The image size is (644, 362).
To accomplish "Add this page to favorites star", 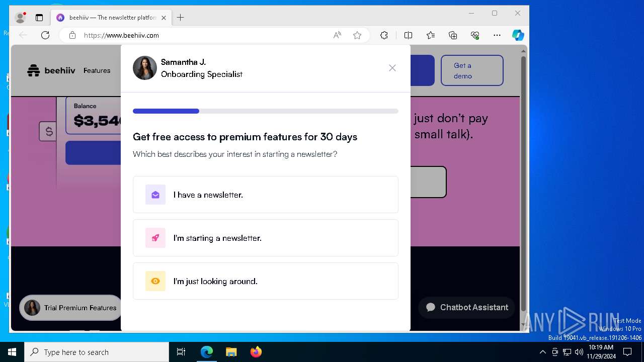I will point(357,35).
